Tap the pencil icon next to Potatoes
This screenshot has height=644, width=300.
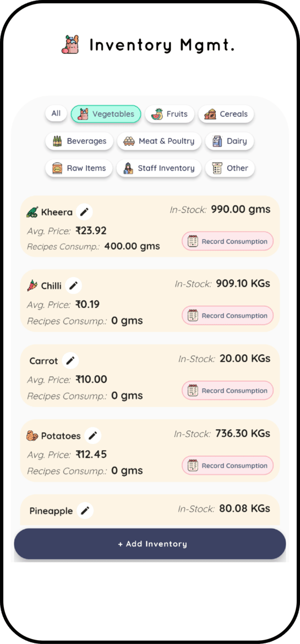[92, 435]
